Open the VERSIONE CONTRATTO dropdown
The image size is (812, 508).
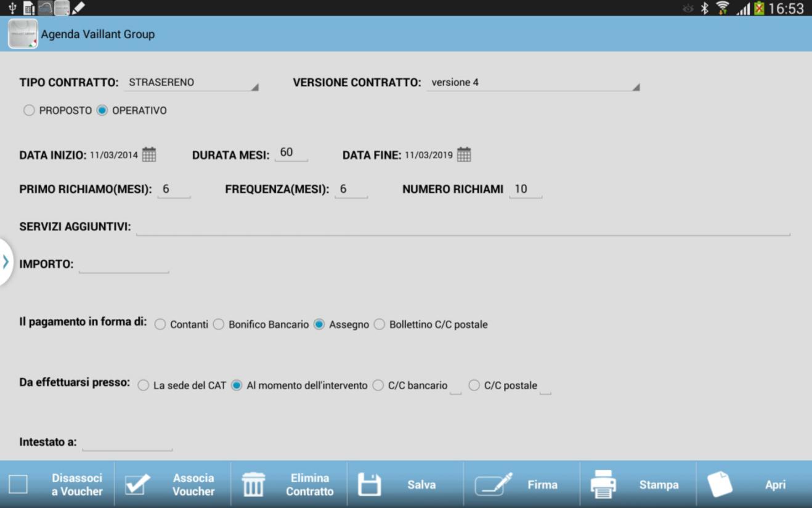(x=533, y=83)
